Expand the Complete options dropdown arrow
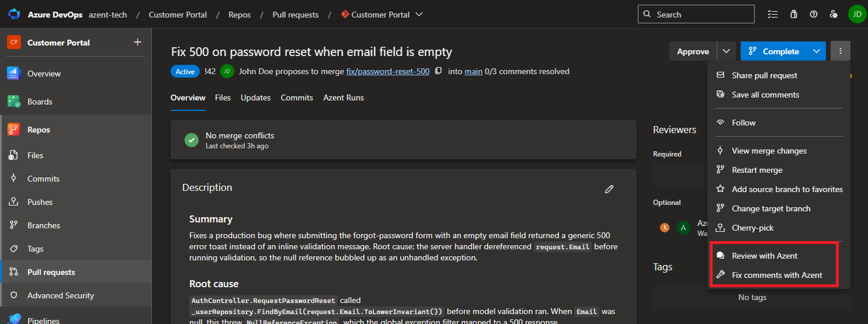The height and width of the screenshot is (324, 868). (x=817, y=51)
